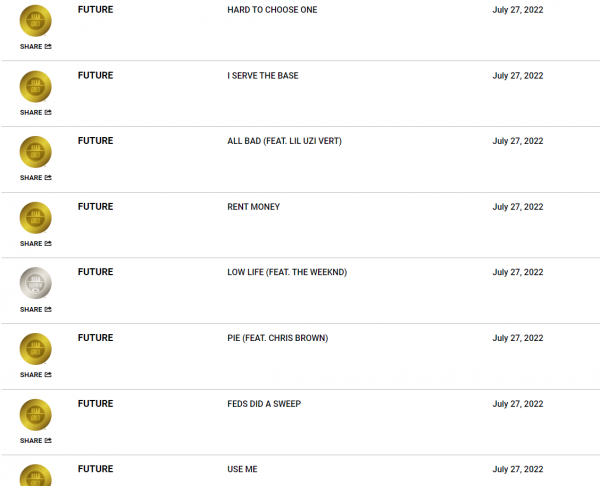Click gold badge for Rent Money
Viewport: 600px width, 486px height.
(x=36, y=218)
